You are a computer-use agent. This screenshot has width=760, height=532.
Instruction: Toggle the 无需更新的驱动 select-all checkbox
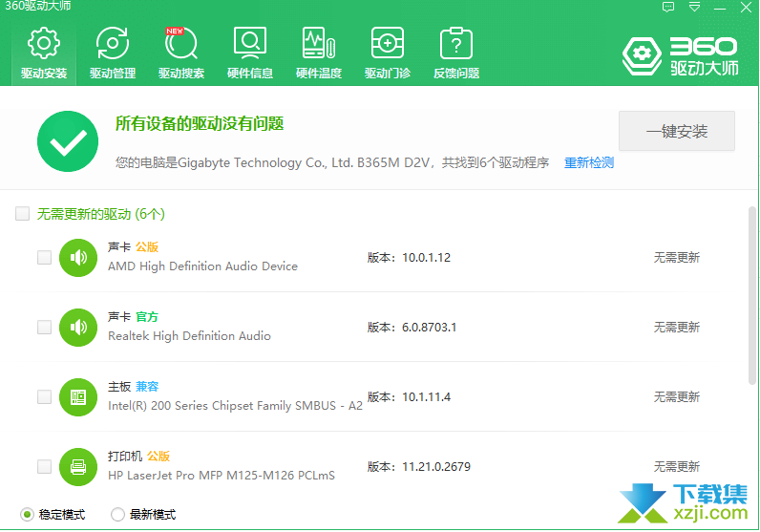(x=22, y=213)
